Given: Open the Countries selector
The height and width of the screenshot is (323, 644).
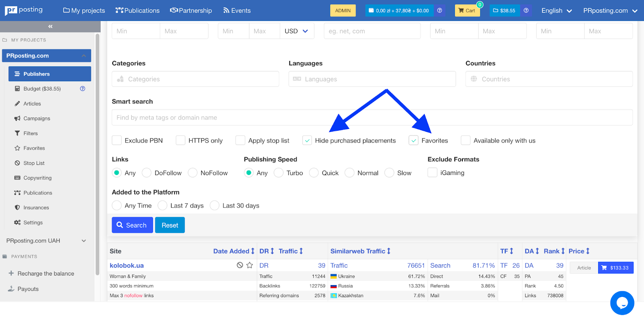Looking at the screenshot, I should pyautogui.click(x=549, y=79).
